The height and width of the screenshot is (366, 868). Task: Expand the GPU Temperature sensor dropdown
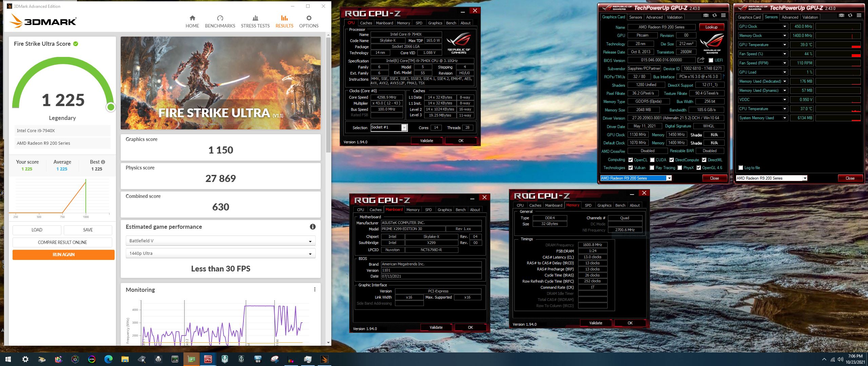(x=784, y=45)
